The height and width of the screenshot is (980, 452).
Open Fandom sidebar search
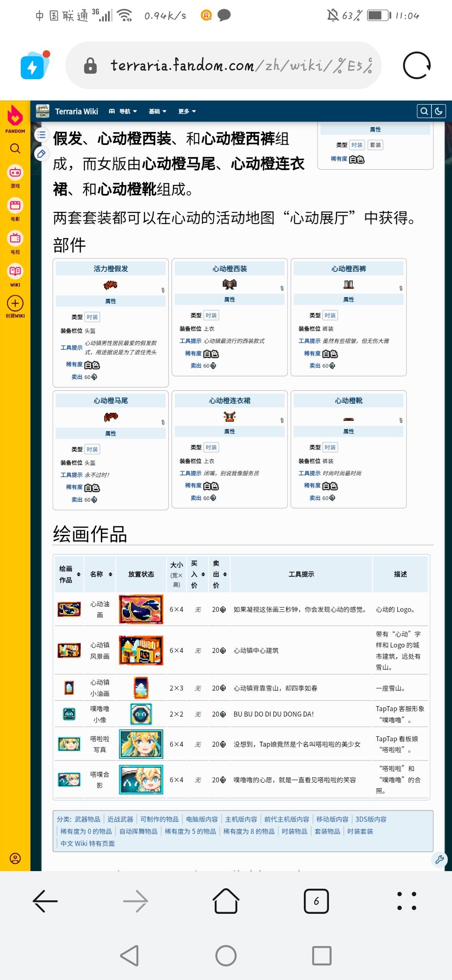pyautogui.click(x=15, y=148)
